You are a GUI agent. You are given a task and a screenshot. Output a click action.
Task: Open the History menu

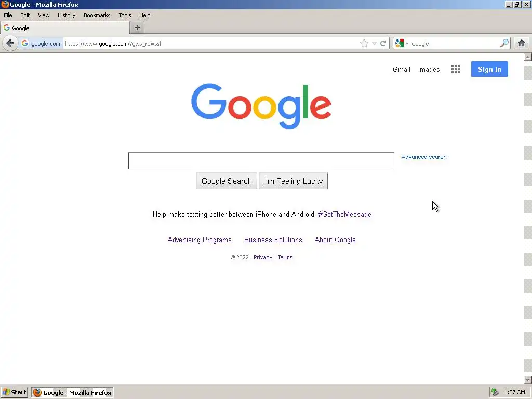click(x=66, y=15)
